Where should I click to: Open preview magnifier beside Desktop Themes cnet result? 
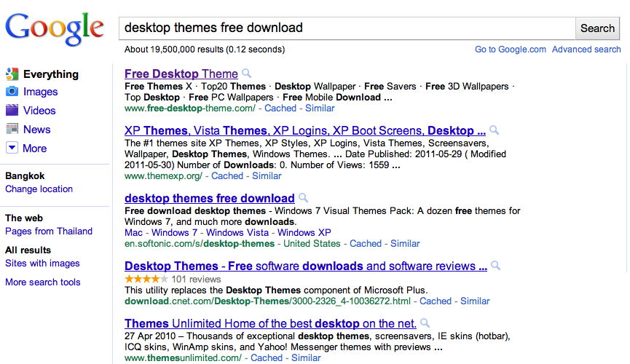[496, 265]
